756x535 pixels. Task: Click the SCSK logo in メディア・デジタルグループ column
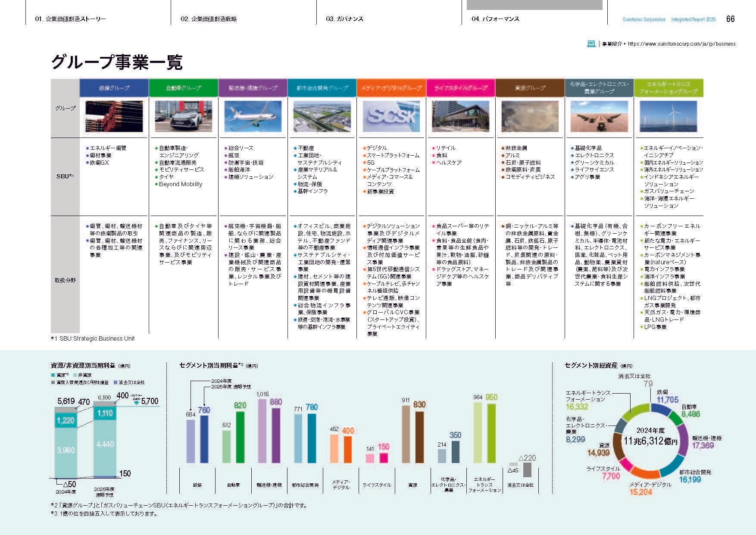(x=391, y=116)
